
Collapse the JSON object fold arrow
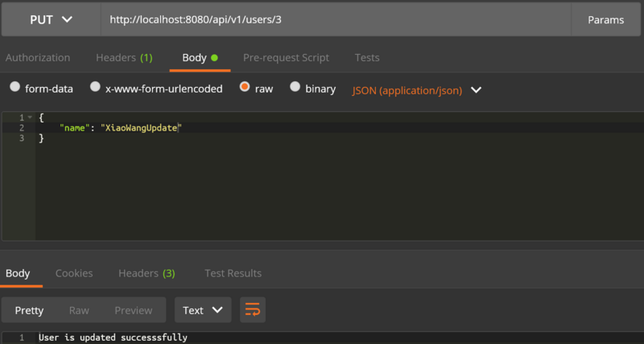click(x=30, y=118)
